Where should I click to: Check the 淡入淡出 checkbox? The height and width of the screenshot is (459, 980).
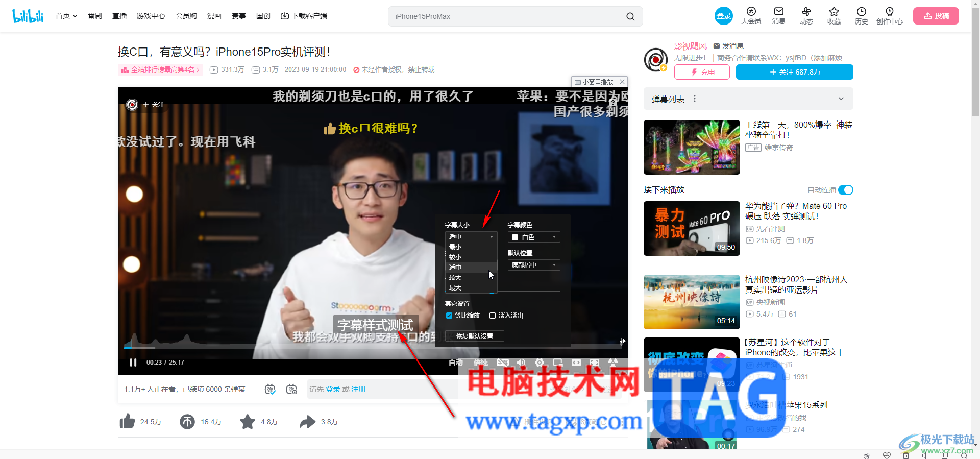coord(493,316)
